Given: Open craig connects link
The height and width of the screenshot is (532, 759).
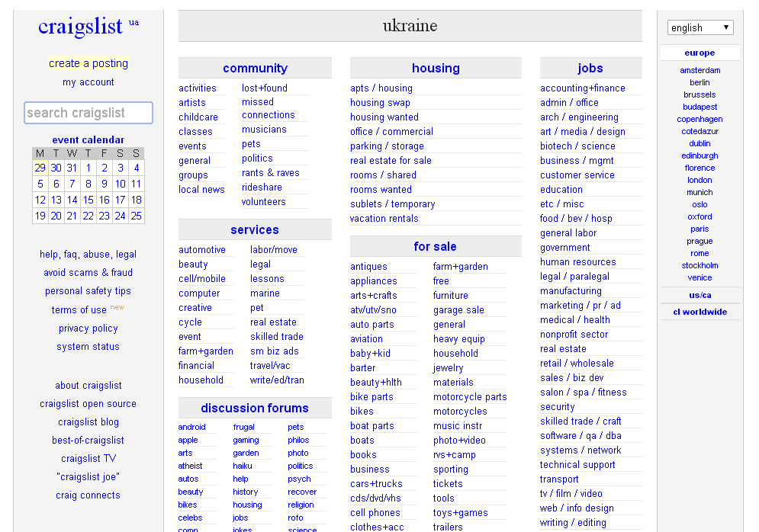Looking at the screenshot, I should [x=88, y=495].
